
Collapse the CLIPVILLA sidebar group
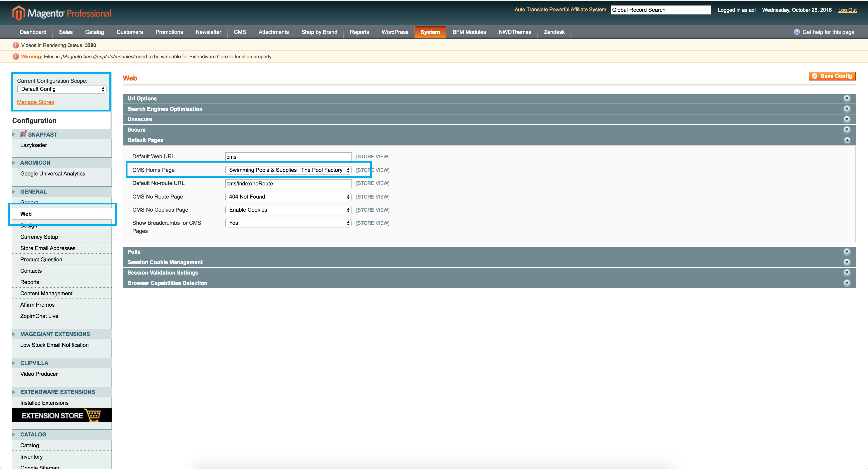pyautogui.click(x=62, y=363)
